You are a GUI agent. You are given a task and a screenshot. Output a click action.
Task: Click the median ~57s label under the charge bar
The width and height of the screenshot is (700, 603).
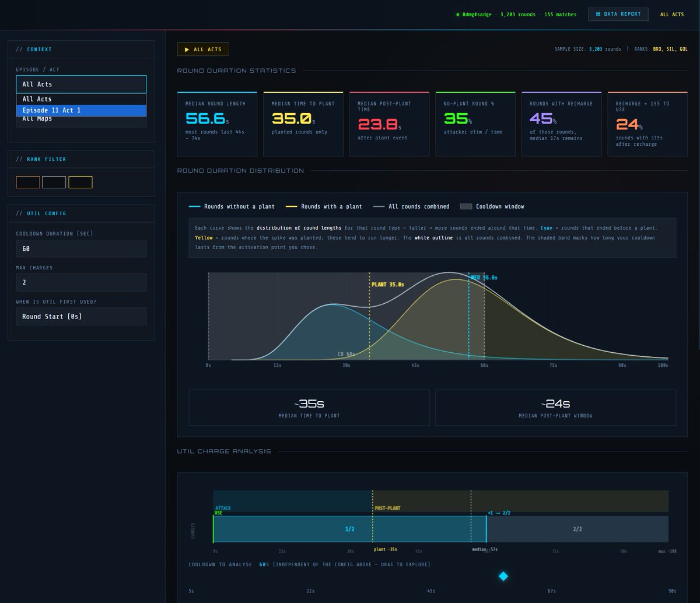pyautogui.click(x=485, y=549)
